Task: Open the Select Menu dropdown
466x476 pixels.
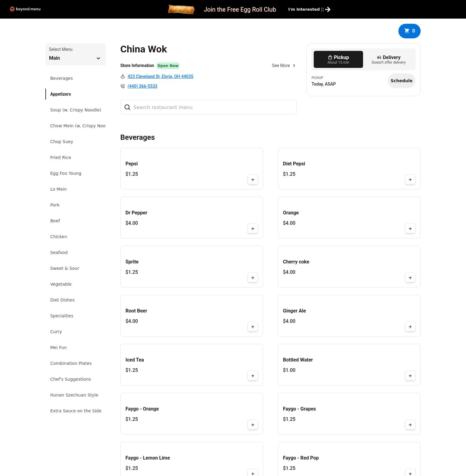Action: click(76, 54)
